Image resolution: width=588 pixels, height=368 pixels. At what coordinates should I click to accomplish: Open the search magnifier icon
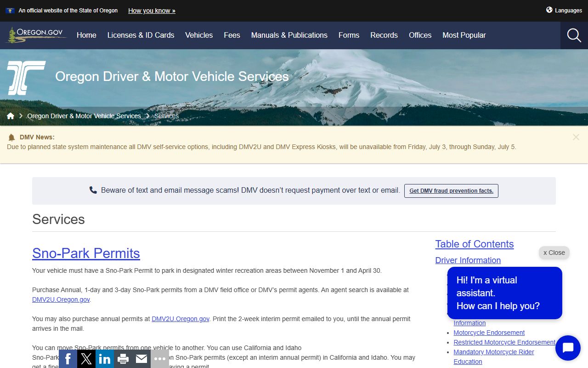pyautogui.click(x=574, y=35)
